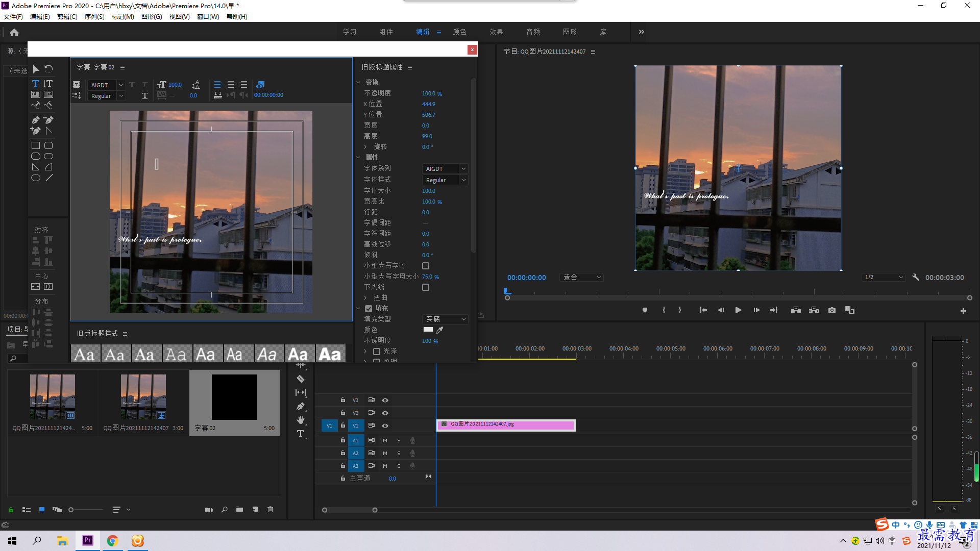Choose the Rotation tool in title tools

[x=48, y=69]
